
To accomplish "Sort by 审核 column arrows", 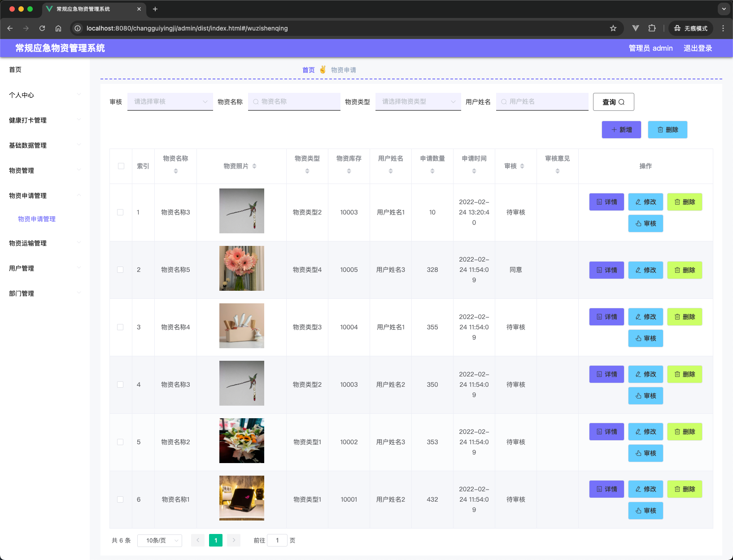I will click(x=522, y=166).
